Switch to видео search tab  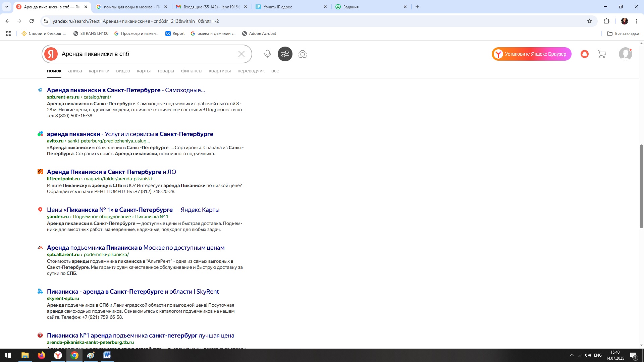pyautogui.click(x=123, y=71)
